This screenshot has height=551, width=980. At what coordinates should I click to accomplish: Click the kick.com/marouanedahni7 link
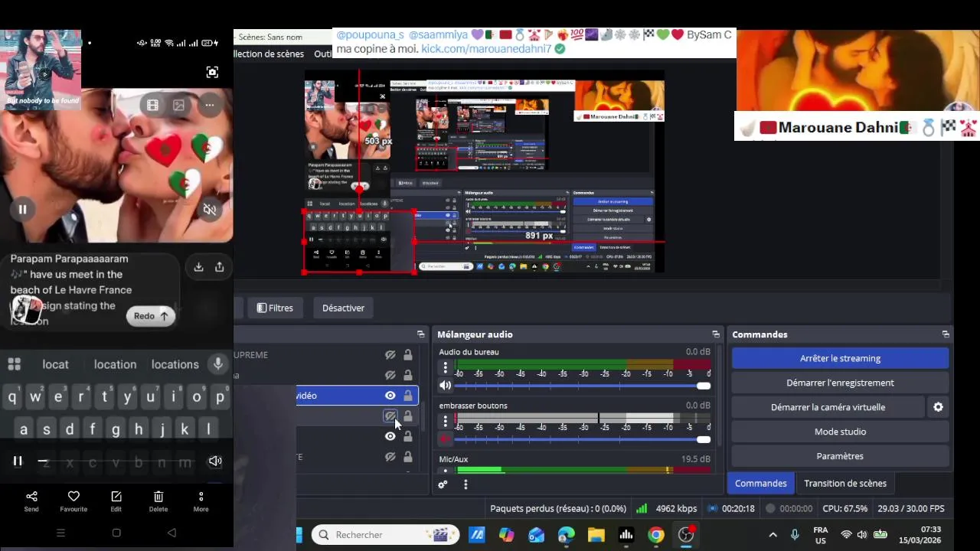point(486,48)
